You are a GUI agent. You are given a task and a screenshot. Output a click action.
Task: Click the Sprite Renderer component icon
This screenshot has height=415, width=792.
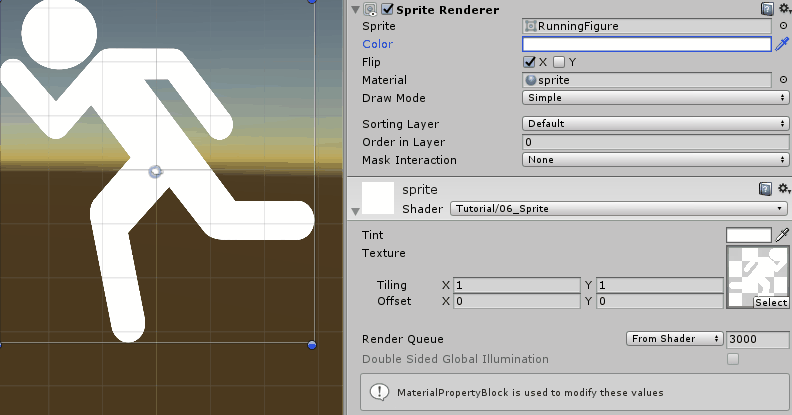click(x=370, y=10)
